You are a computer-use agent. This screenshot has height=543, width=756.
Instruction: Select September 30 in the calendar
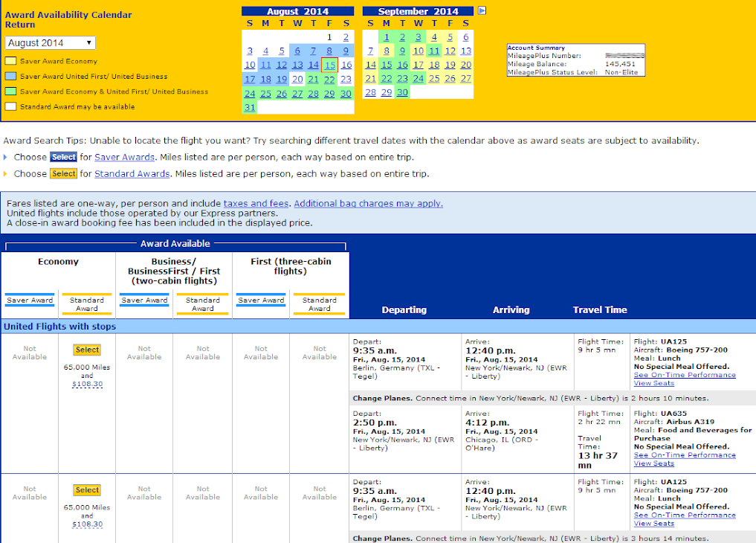(402, 92)
